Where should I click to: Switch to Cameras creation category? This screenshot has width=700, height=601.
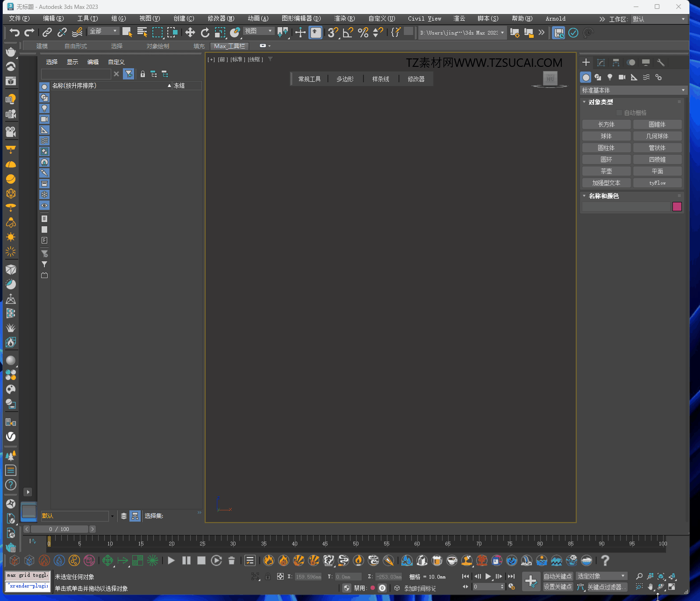point(622,77)
